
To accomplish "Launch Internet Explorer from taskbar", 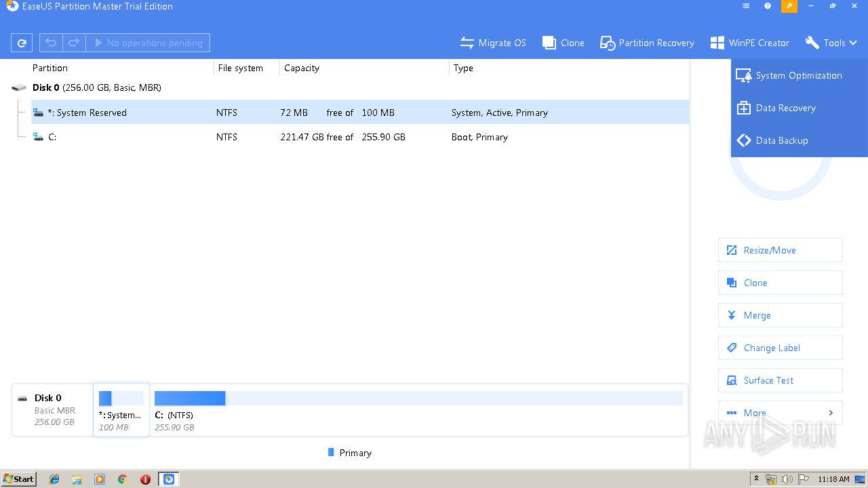I will (54, 479).
